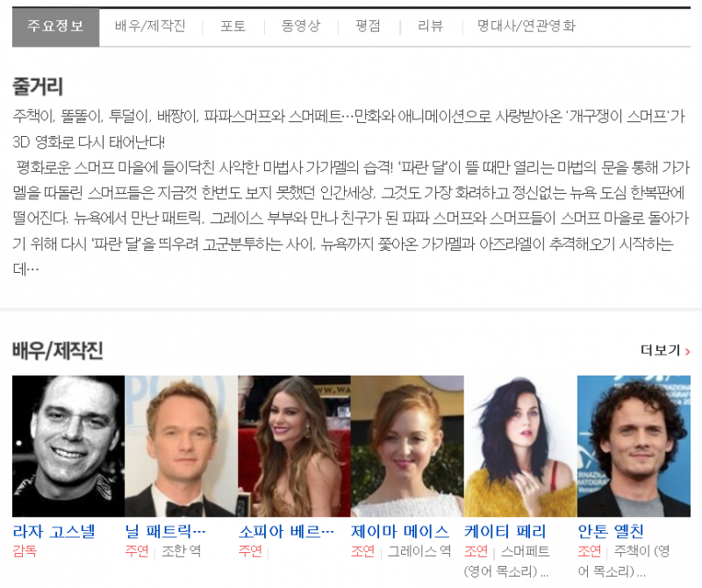Image resolution: width=702 pixels, height=588 pixels.
Task: Click 소피아 베르 actress photo
Action: click(294, 446)
